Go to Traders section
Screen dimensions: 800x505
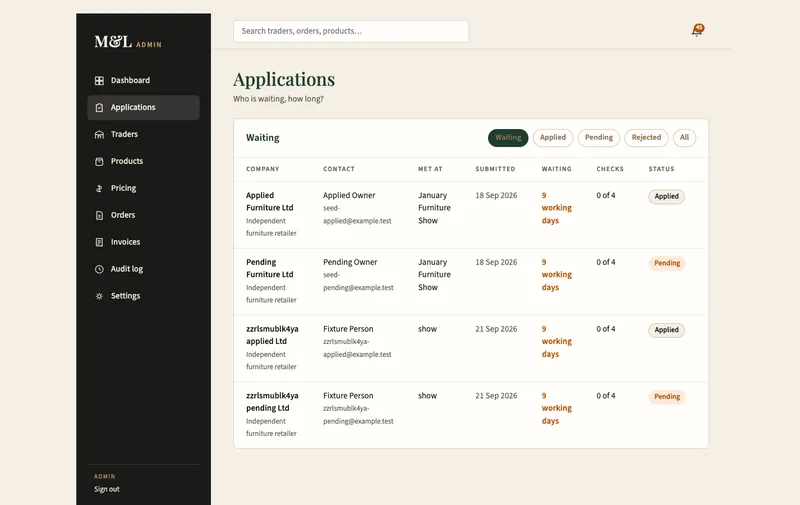tap(143, 134)
